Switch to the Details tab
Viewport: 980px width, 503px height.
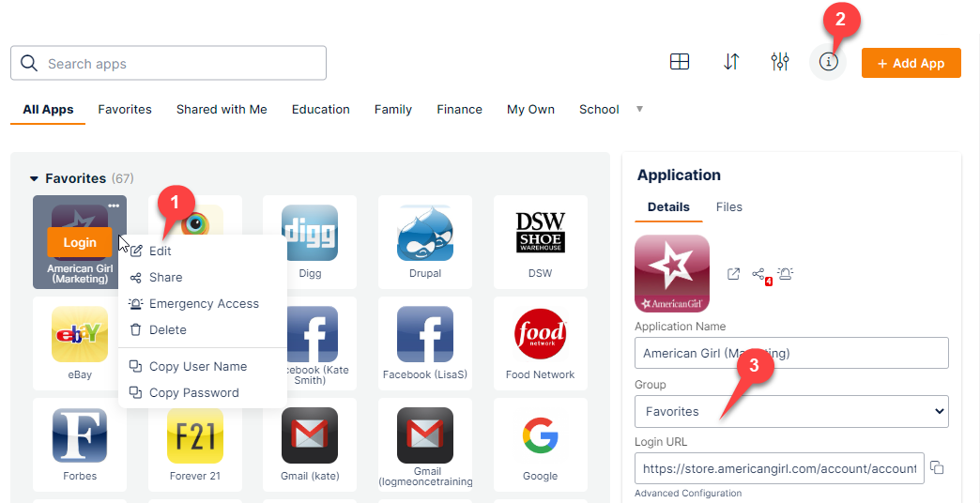[x=668, y=206]
